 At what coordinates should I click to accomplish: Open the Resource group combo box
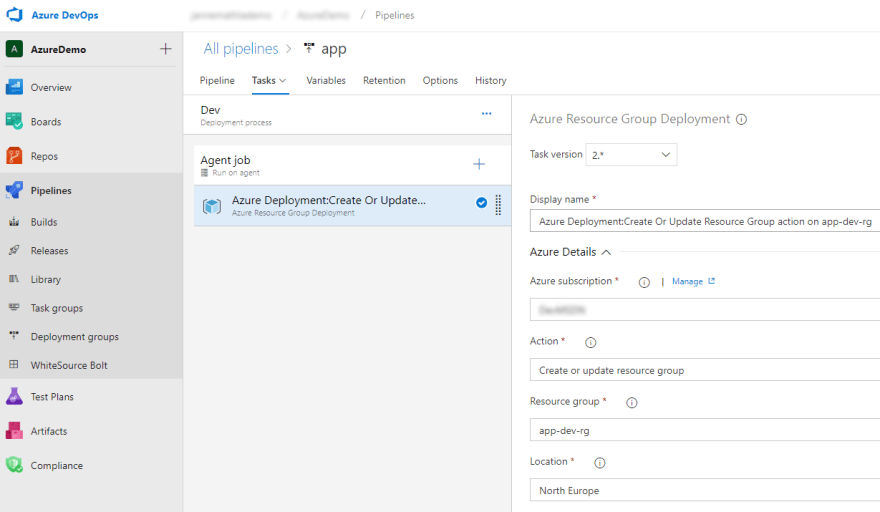click(705, 430)
